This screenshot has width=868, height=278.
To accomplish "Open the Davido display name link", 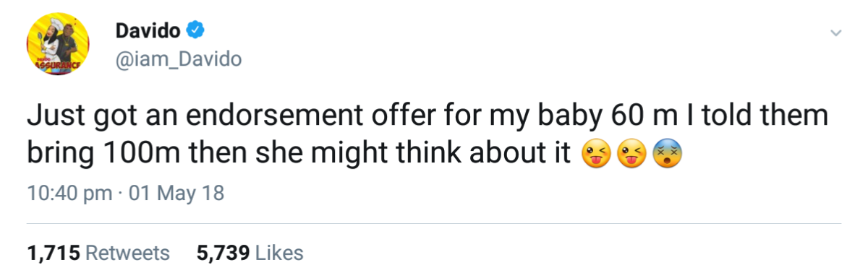I will (148, 31).
